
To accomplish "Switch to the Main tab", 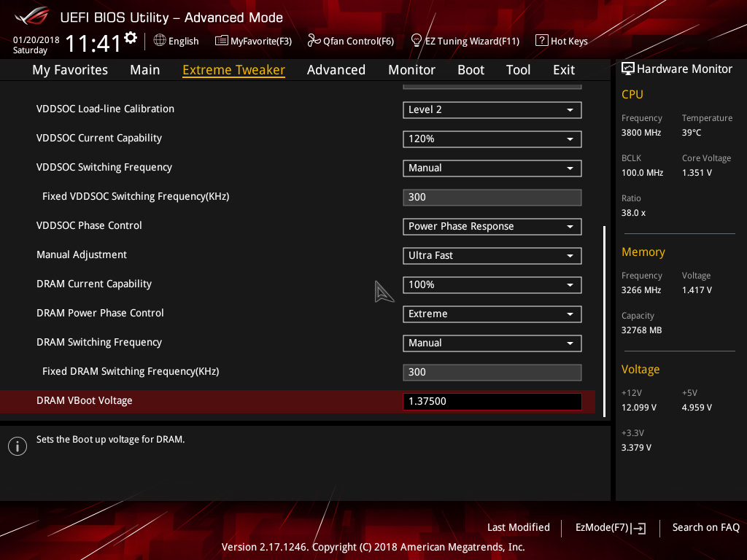I will point(145,70).
